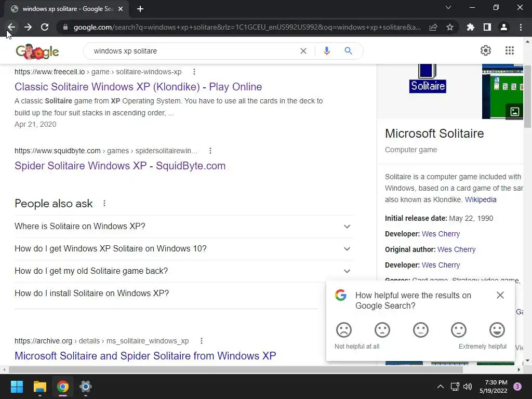Rate results 'Extremely helpful' smiling face

(x=497, y=330)
